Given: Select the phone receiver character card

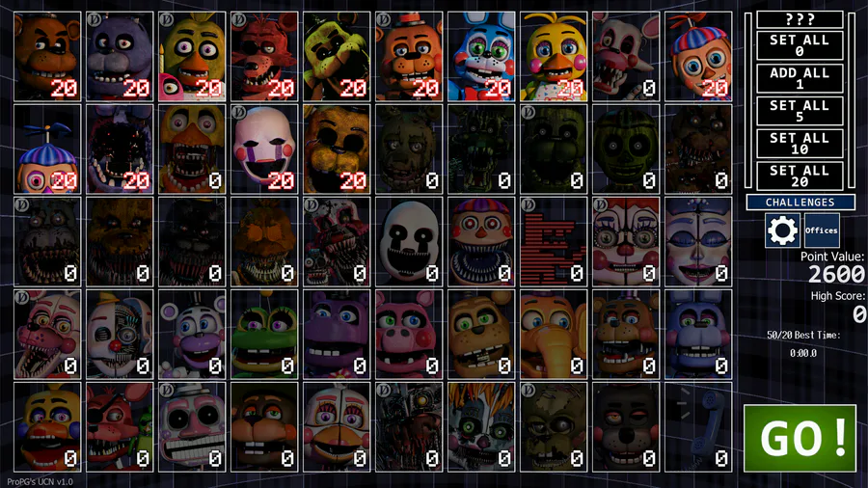Looking at the screenshot, I should point(698,426).
